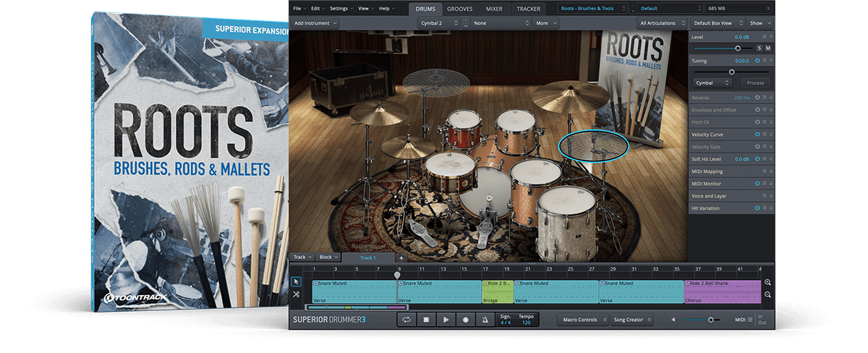Image resolution: width=868 pixels, height=353 pixels.
Task: Zoom out on the song track timeline
Action: click(767, 294)
